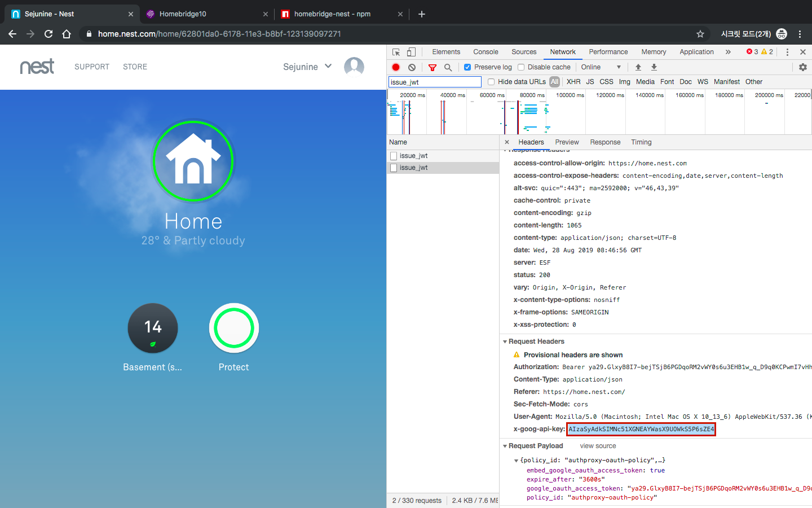
Task: Show the Preview tab of request
Action: click(x=567, y=142)
